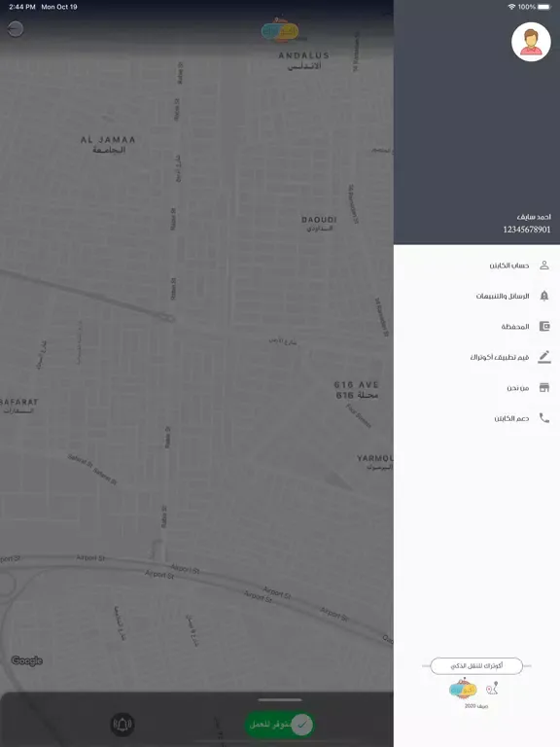Tap the Wi-Fi status icon
The height and width of the screenshot is (747, 560).
click(511, 7)
